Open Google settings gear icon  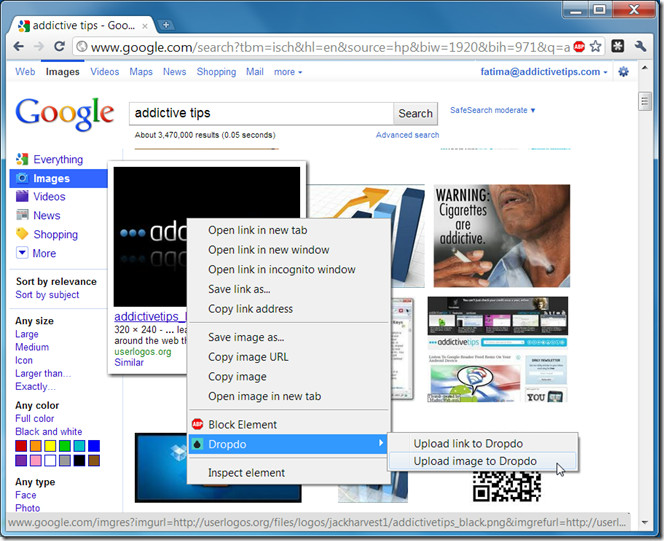623,72
